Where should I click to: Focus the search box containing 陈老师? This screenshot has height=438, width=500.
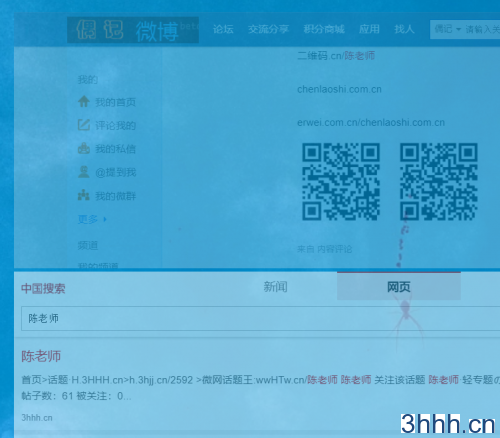(x=261, y=319)
